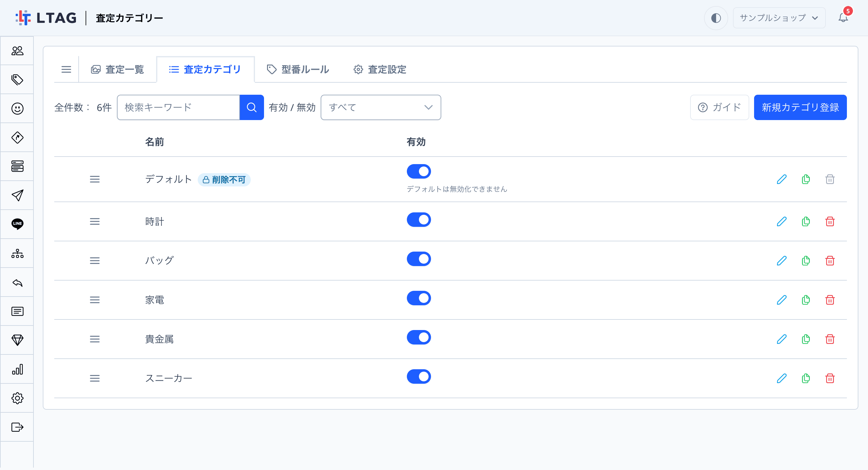Edit the 時計 category with pencil icon

tap(782, 221)
